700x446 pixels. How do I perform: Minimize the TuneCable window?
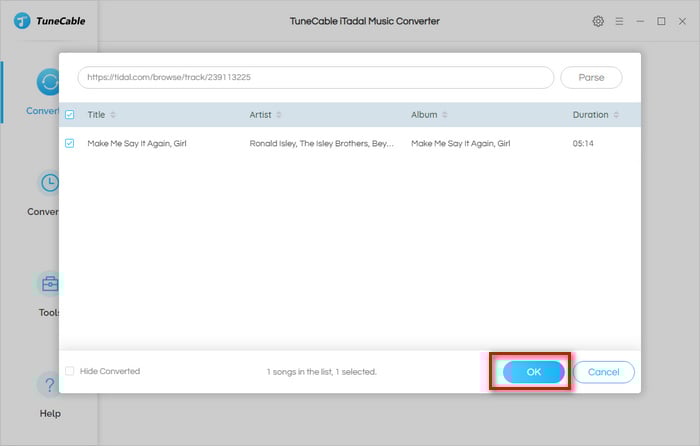click(640, 21)
